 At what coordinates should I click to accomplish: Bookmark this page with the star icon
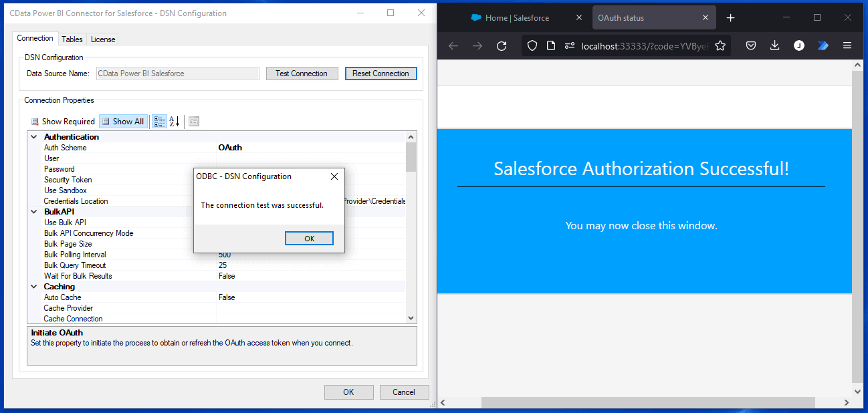coord(720,45)
